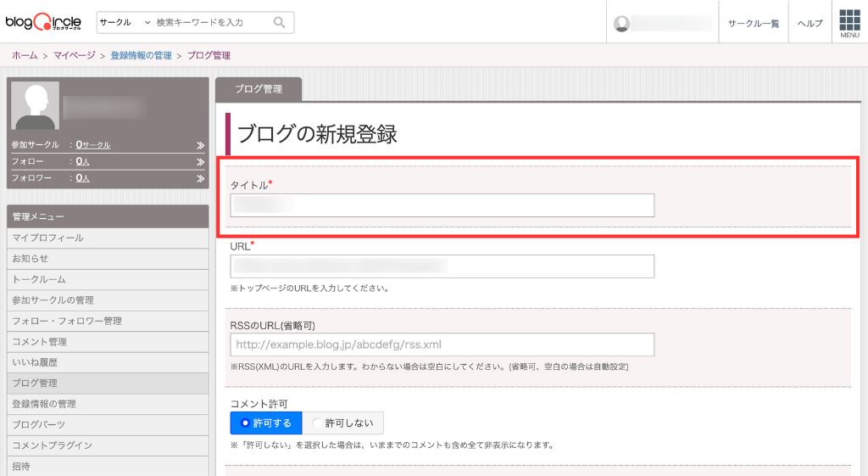This screenshot has height=476, width=868.
Task: Open the サークル search category dropdown
Action: (125, 22)
